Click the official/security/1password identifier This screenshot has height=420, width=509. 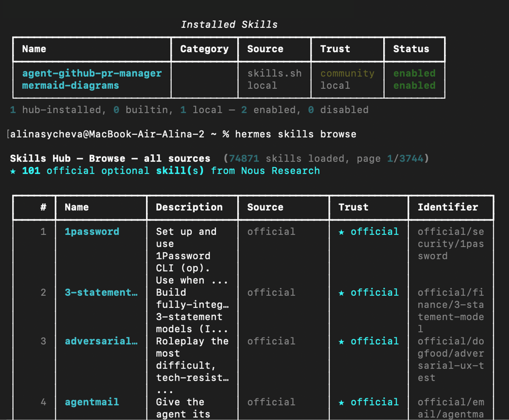point(451,243)
